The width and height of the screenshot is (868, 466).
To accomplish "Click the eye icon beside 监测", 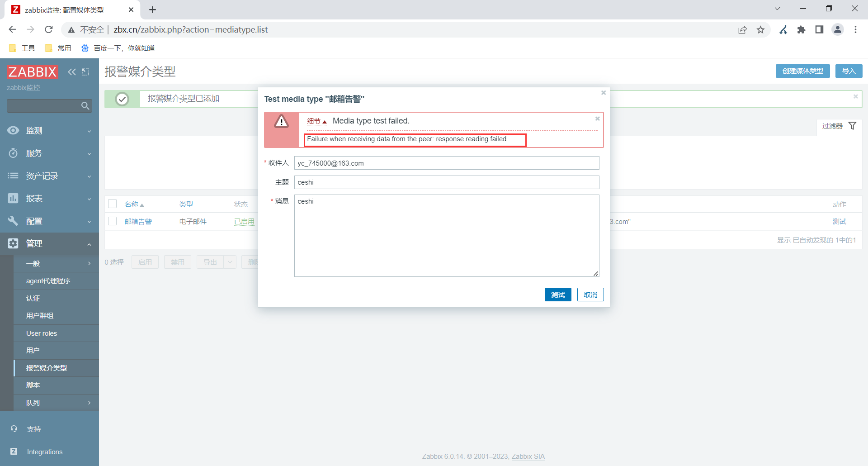I will 13,130.
